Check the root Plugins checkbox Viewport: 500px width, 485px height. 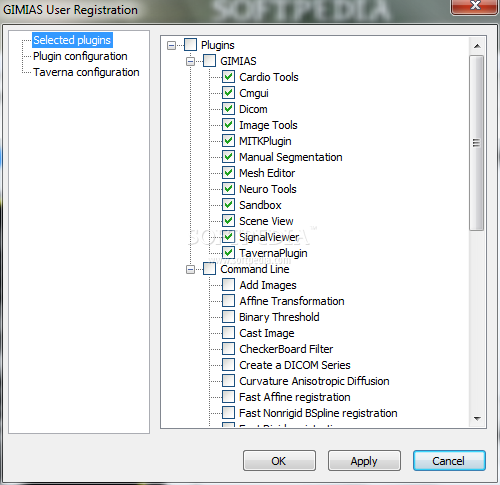(x=190, y=45)
